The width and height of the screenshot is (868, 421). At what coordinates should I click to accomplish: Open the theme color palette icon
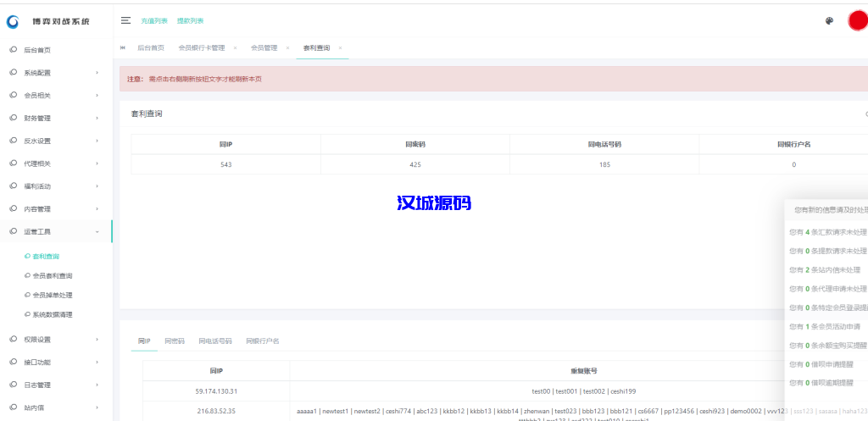click(x=829, y=21)
